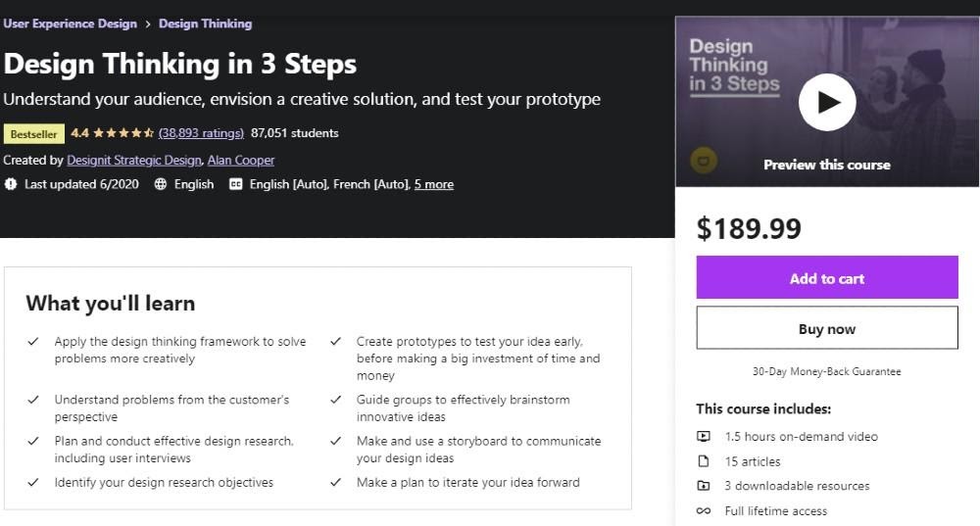Click the yellow logo on preview thumbnail
The image size is (980, 526).
click(x=703, y=161)
